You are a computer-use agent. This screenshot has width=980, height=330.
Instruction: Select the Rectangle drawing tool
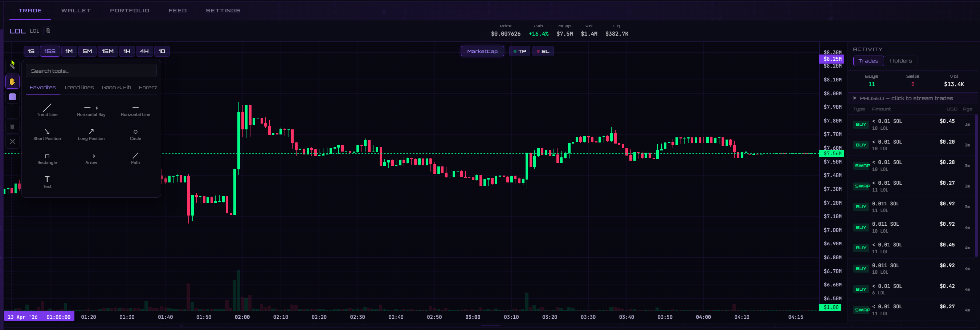pos(47,158)
